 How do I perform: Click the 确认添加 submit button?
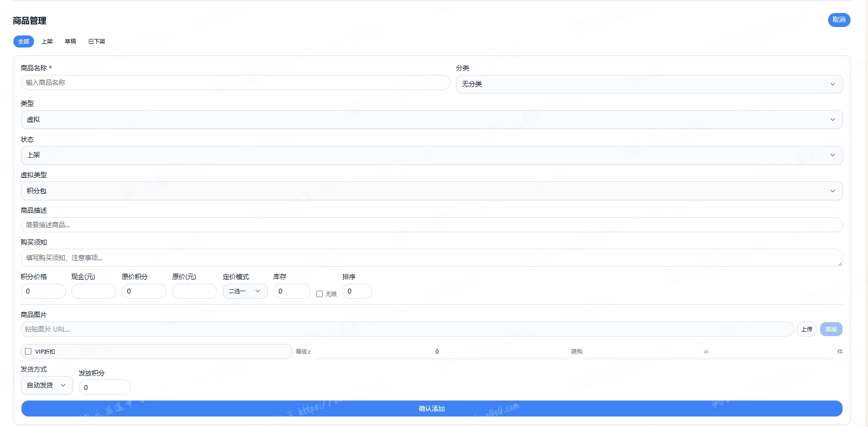pos(432,409)
